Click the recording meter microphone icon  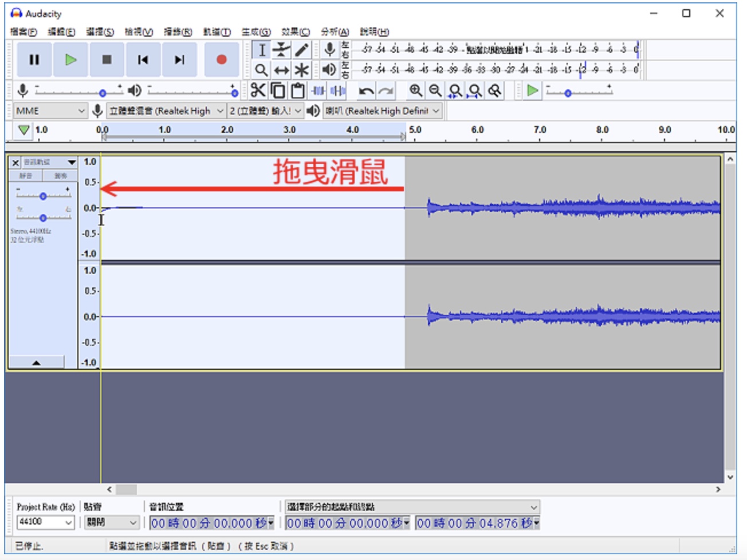tap(329, 50)
